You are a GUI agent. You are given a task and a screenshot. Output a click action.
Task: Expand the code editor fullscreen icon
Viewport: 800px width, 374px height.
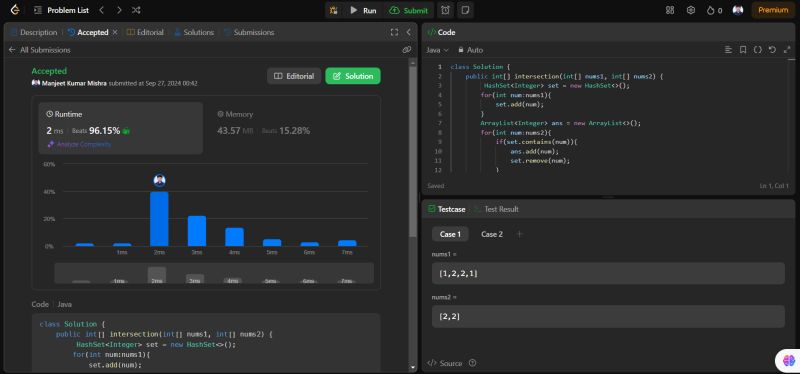click(787, 50)
